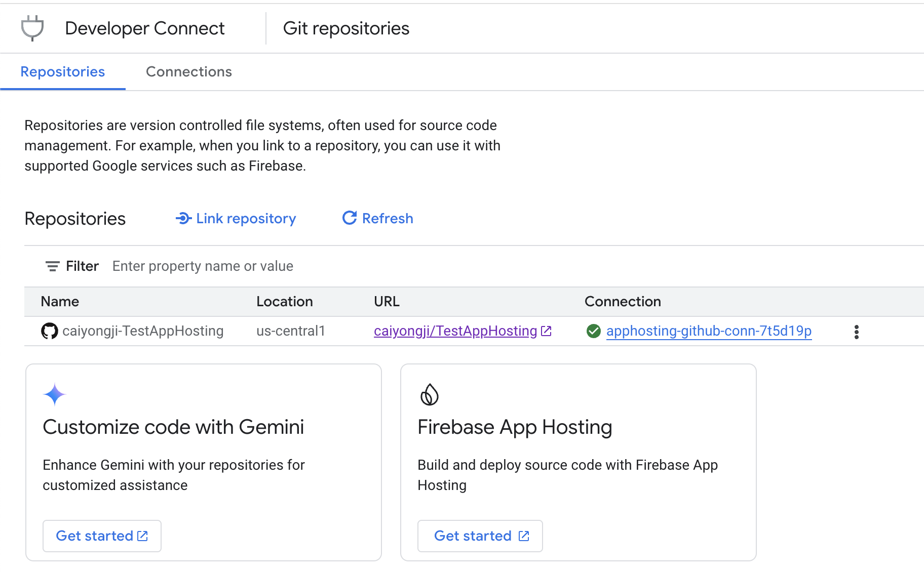Click Get started under Customize code with Gemini
This screenshot has height=573, width=924.
pos(102,536)
